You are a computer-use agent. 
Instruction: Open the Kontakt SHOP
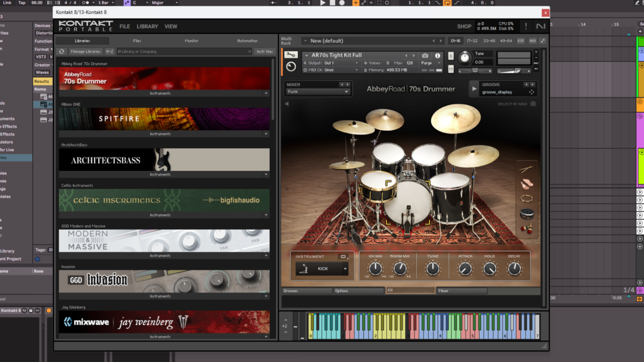coord(464,27)
